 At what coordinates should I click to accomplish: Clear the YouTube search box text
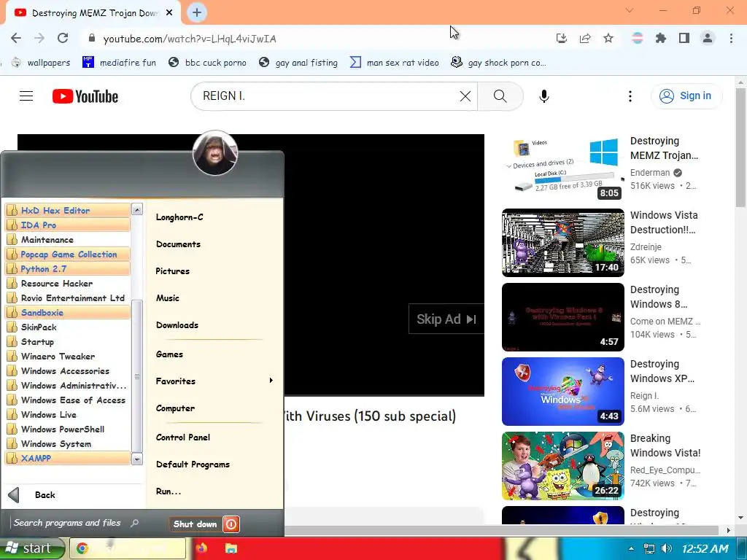465,96
